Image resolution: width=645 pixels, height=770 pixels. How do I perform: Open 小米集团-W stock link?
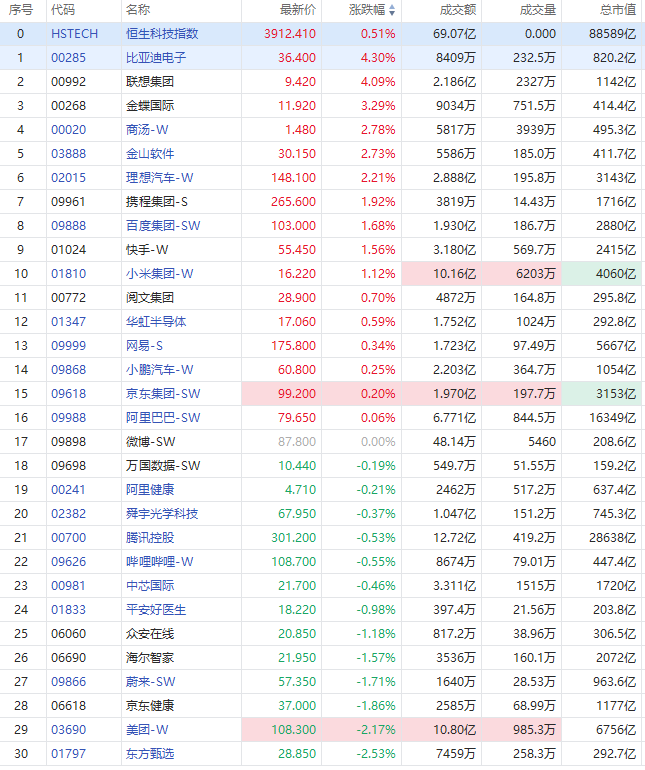point(160,274)
